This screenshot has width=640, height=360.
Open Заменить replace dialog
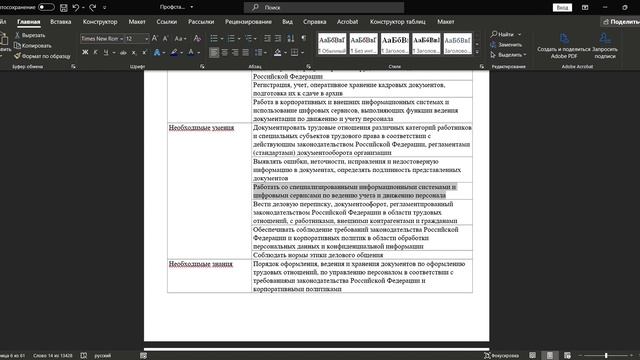point(506,44)
